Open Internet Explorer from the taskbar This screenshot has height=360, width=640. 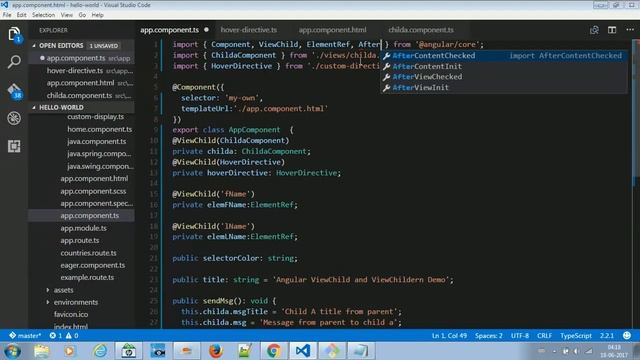pos(100,351)
